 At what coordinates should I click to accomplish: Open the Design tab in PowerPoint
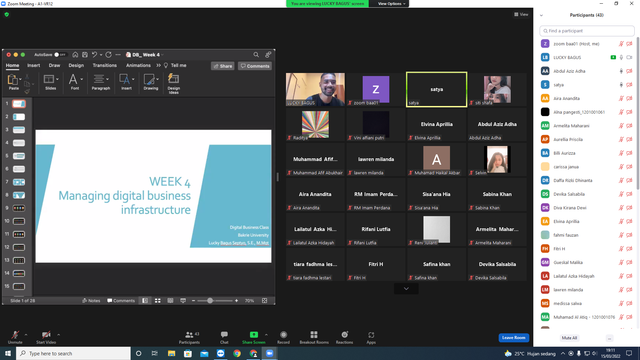tap(76, 65)
